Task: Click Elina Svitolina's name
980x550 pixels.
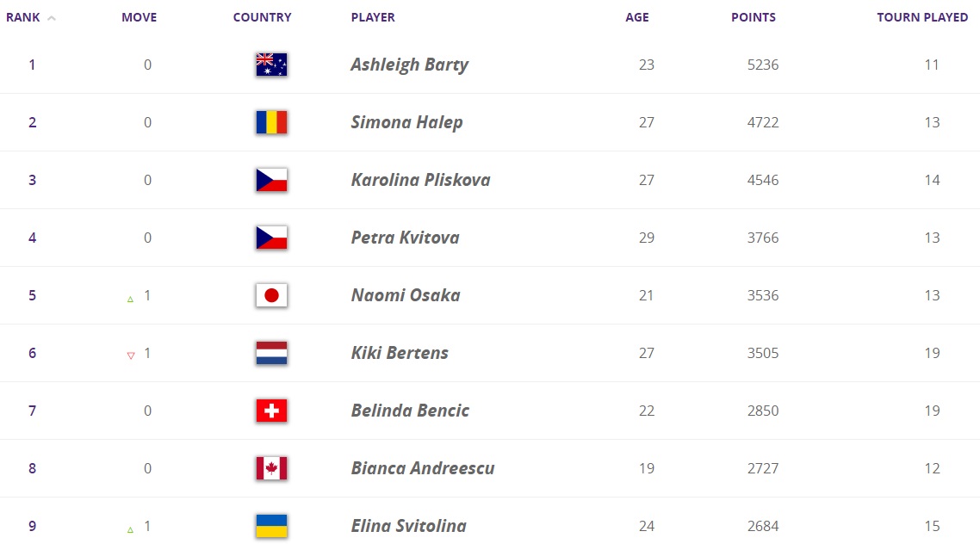Action: click(408, 526)
